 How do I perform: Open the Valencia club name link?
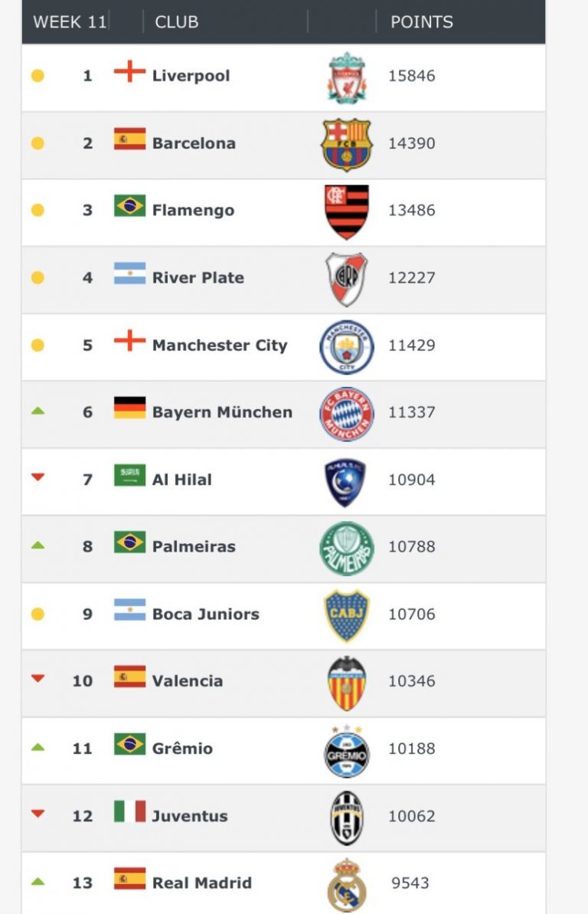coord(188,681)
